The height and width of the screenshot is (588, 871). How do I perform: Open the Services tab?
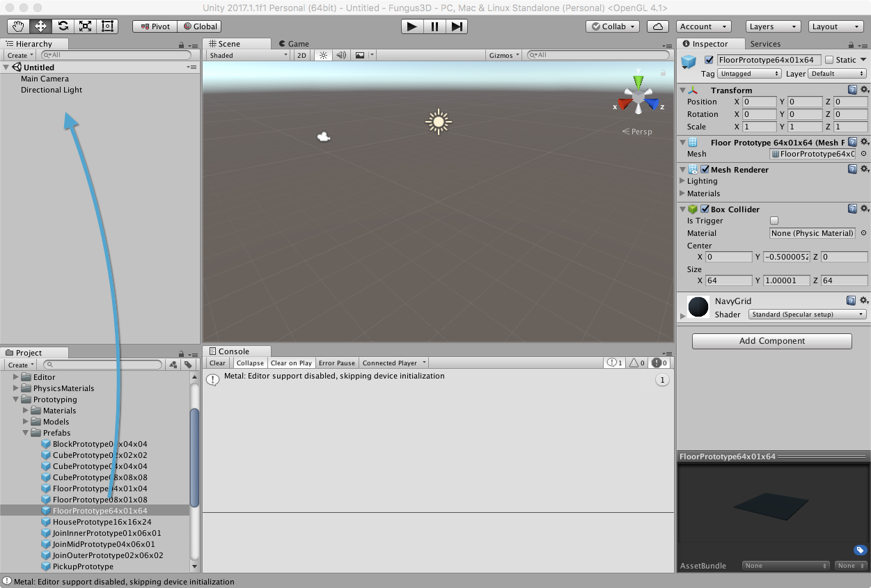coord(765,43)
